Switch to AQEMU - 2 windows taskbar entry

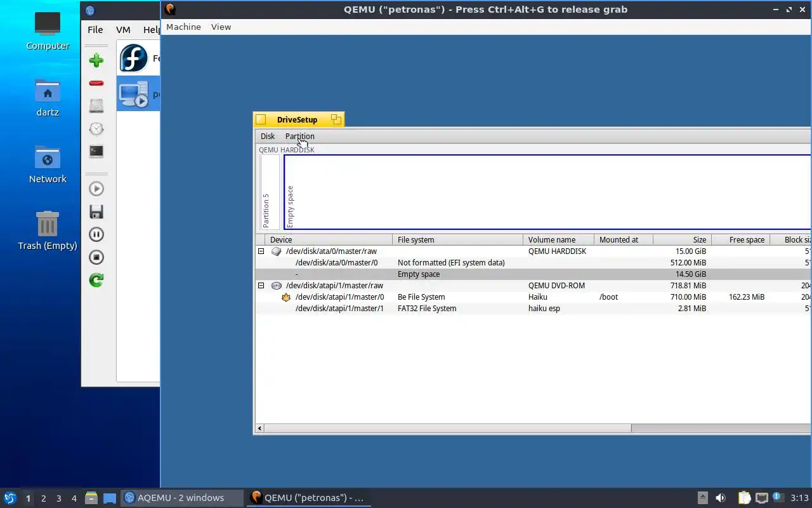(181, 498)
